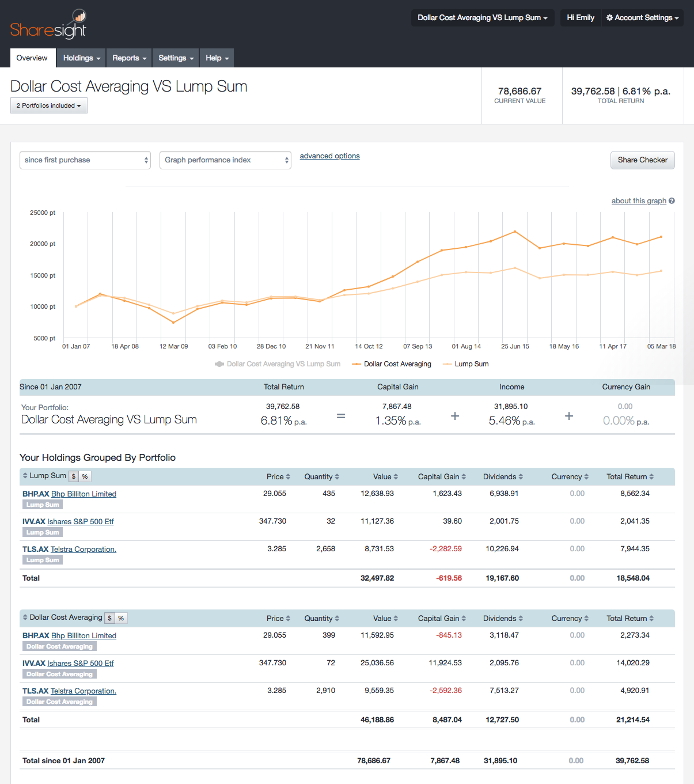The width and height of the screenshot is (694, 784).
Task: Click the Dollar Cost Averaging peak point near 25 Jun 15
Action: (515, 232)
